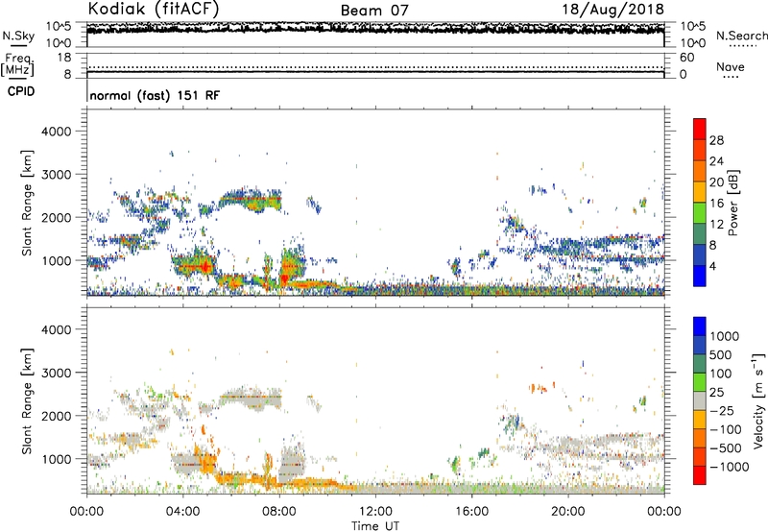This screenshot has width=768, height=532.
Task: Pick the light green 12–16 dB Power colorbar segment
Action: pos(700,213)
